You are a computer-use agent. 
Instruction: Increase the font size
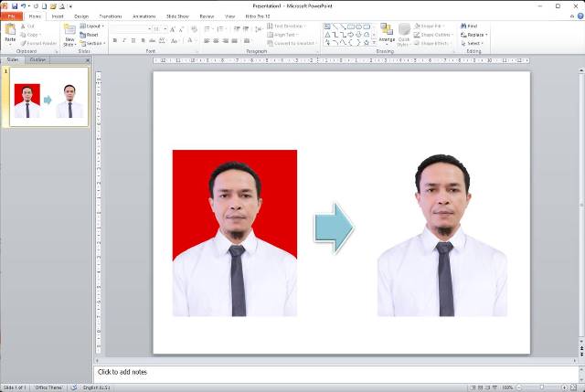click(x=173, y=29)
